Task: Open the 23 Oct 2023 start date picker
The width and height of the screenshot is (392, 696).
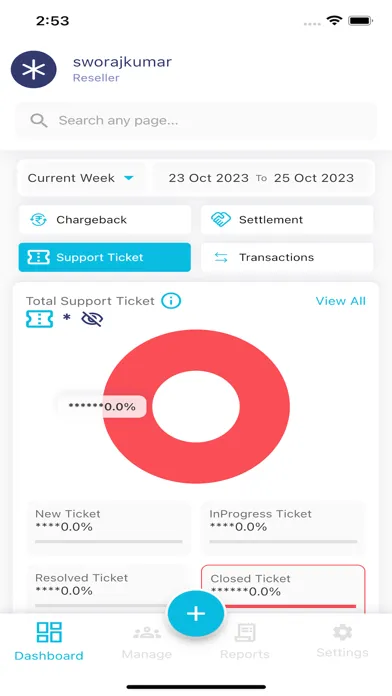Action: pyautogui.click(x=209, y=178)
